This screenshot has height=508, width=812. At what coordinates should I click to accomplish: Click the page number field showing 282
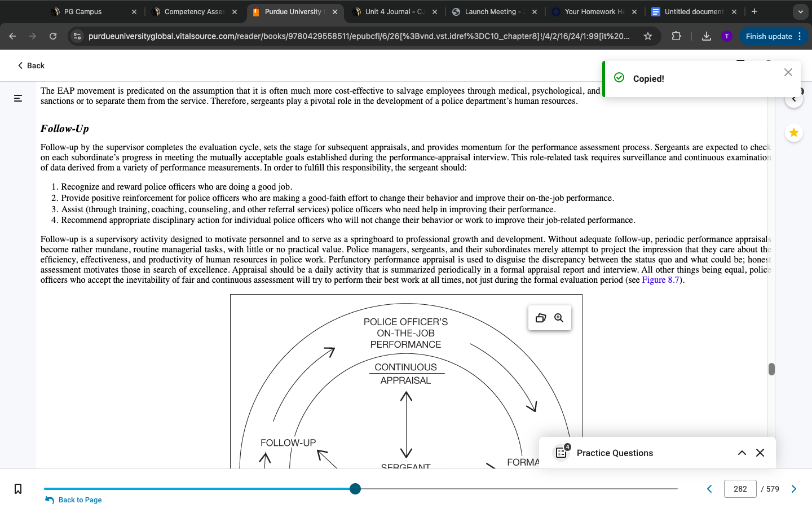740,489
